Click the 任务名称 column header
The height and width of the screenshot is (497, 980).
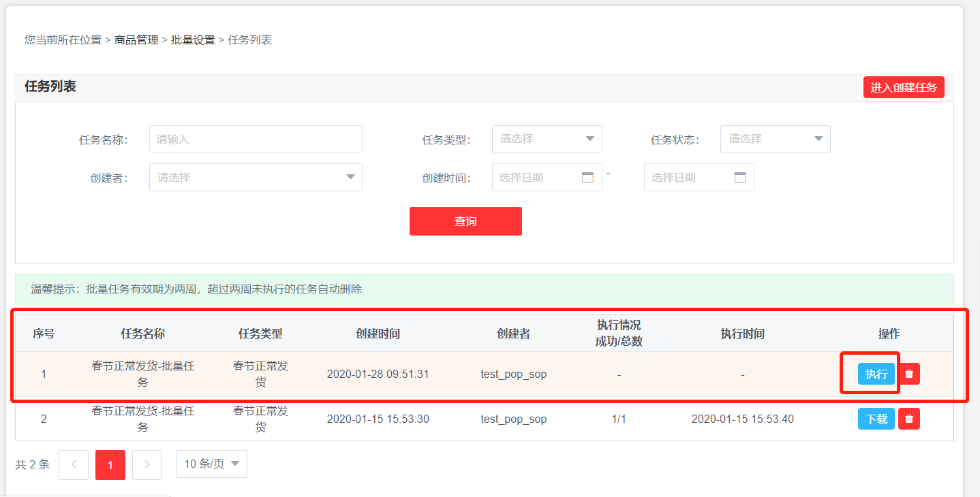tap(143, 334)
